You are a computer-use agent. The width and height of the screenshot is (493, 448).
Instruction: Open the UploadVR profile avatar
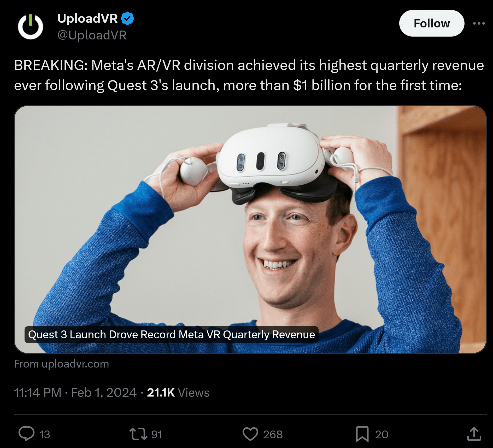[x=31, y=27]
